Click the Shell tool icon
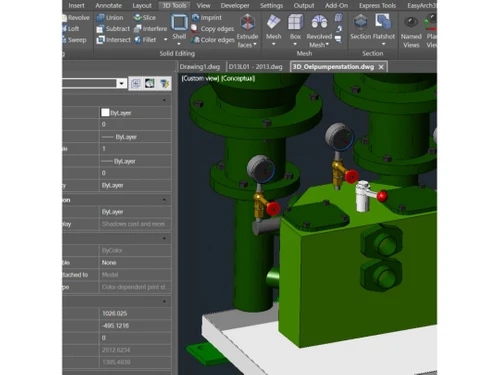The height and width of the screenshot is (375, 500). 179,23
